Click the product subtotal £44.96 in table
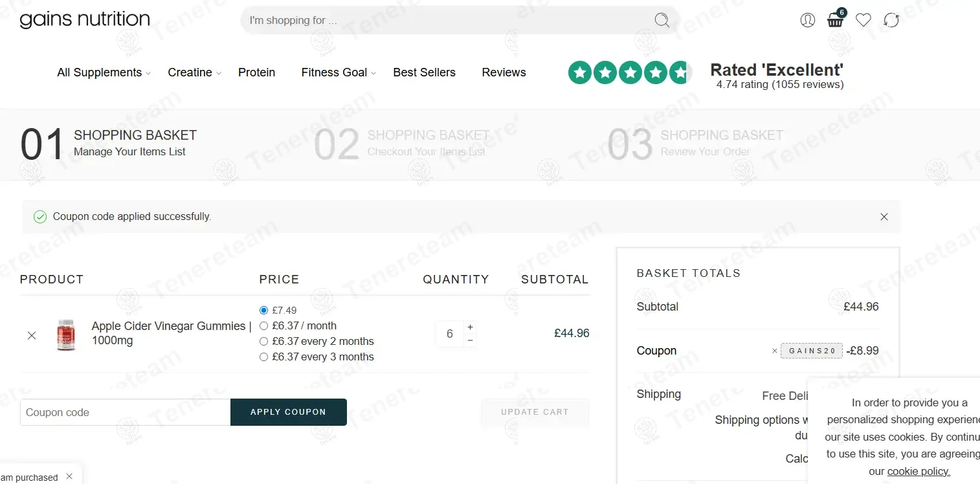Screen dimensions: 980x484 coord(572,334)
